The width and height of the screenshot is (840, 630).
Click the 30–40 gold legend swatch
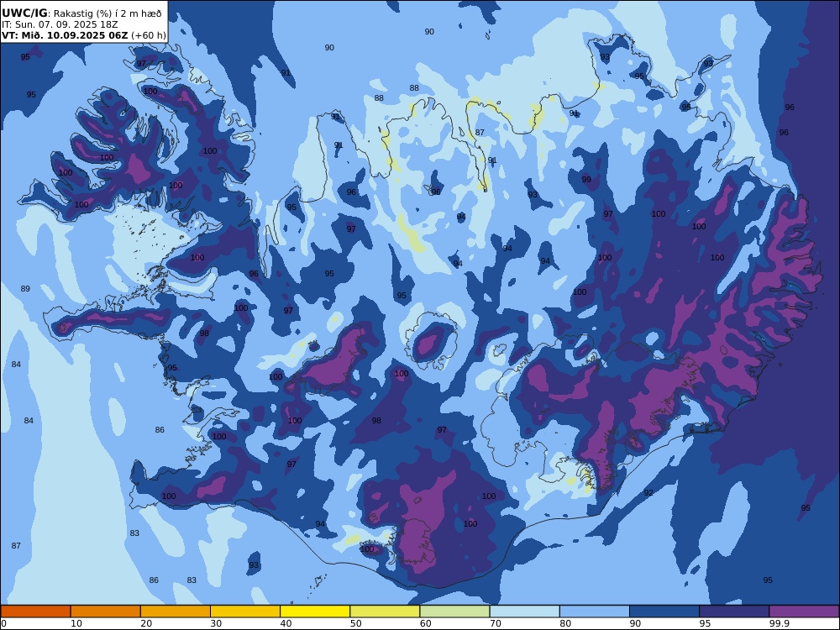(x=245, y=612)
